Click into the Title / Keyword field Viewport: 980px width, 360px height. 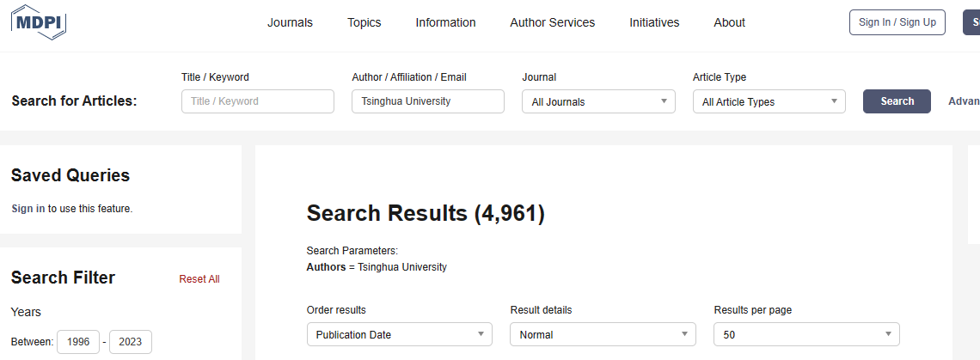tap(257, 101)
